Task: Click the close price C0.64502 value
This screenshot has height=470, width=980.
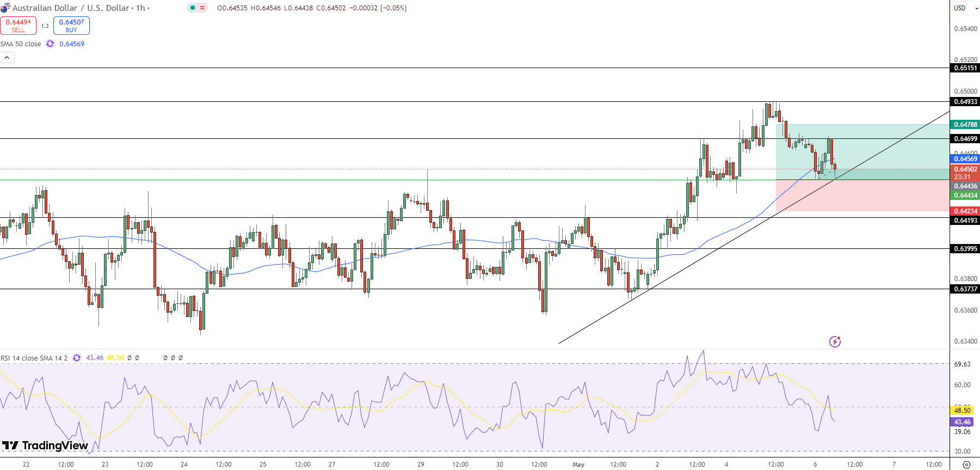Action: (331, 8)
